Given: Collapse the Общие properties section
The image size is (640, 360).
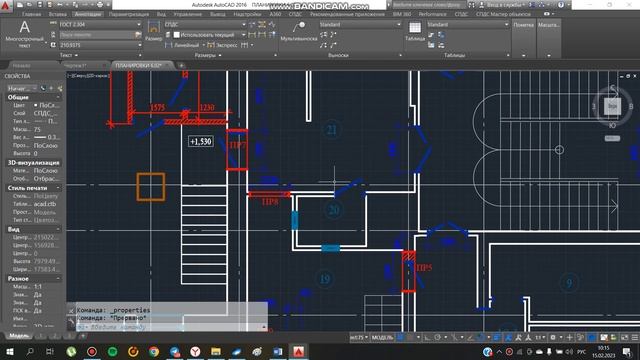Looking at the screenshot, I should click(58, 97).
